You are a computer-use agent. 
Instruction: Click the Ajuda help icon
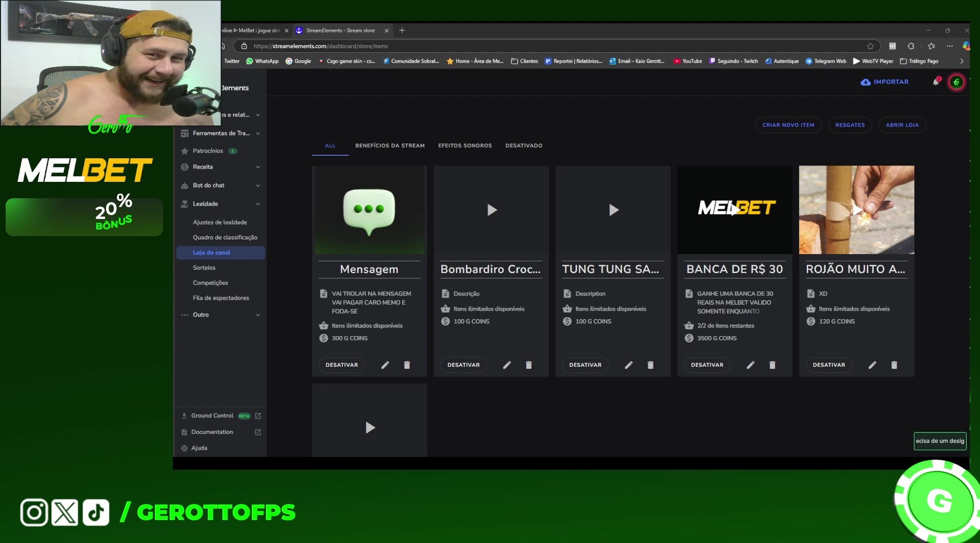click(185, 448)
